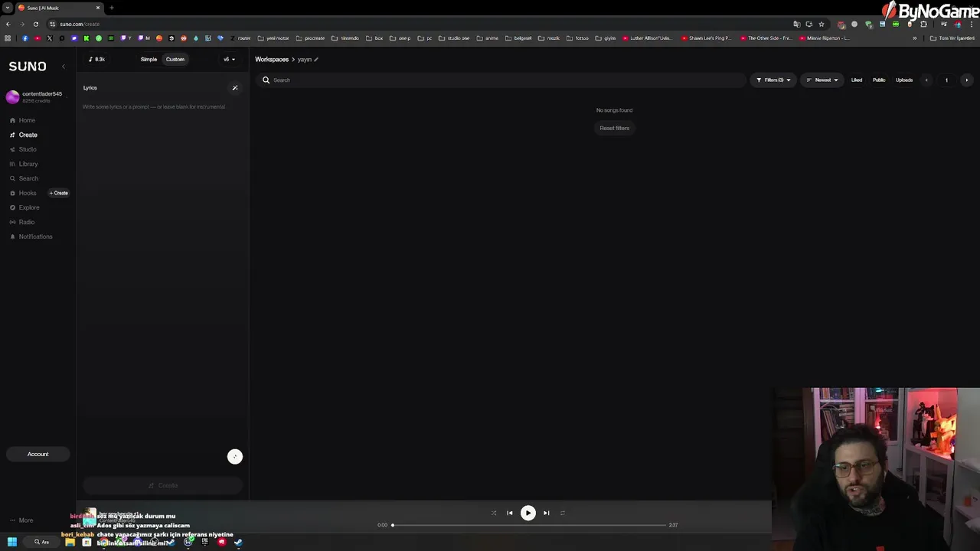The height and width of the screenshot is (551, 980).
Task: Switch to Custom creation mode
Action: tap(175, 59)
